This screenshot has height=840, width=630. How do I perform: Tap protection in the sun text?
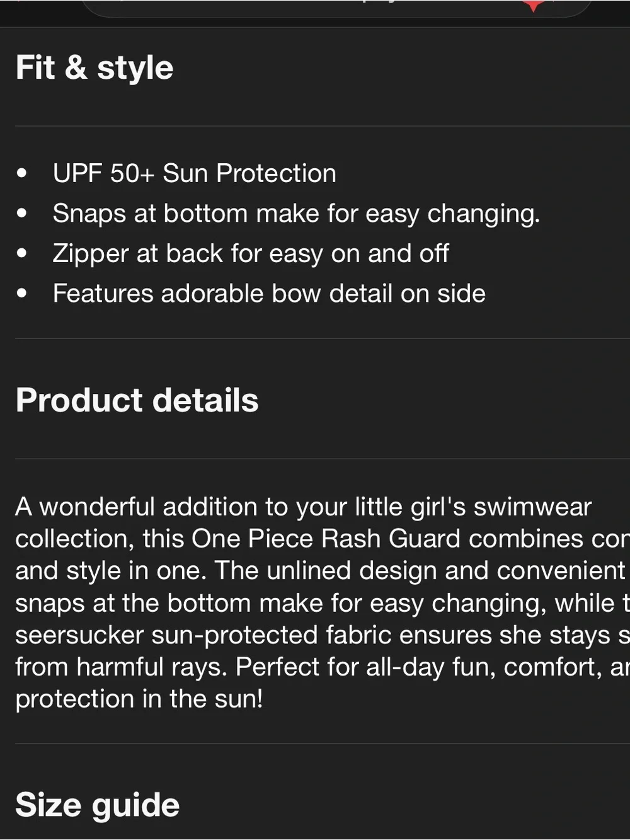[x=139, y=699]
